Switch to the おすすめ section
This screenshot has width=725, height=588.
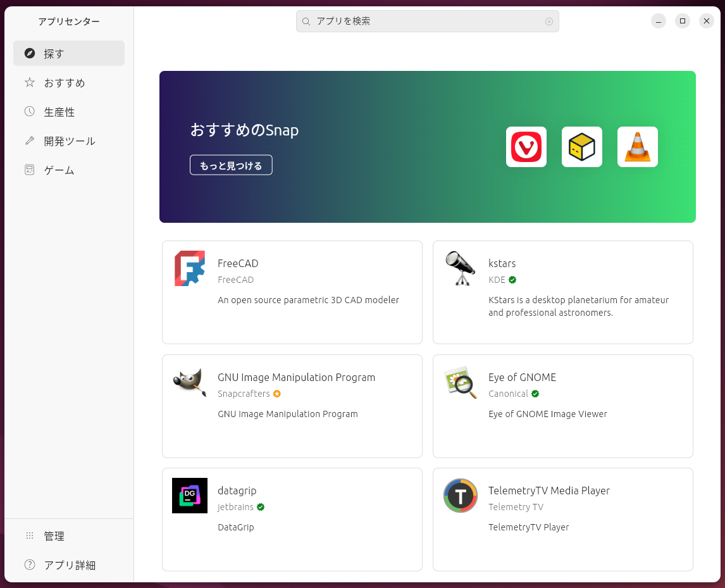click(68, 82)
